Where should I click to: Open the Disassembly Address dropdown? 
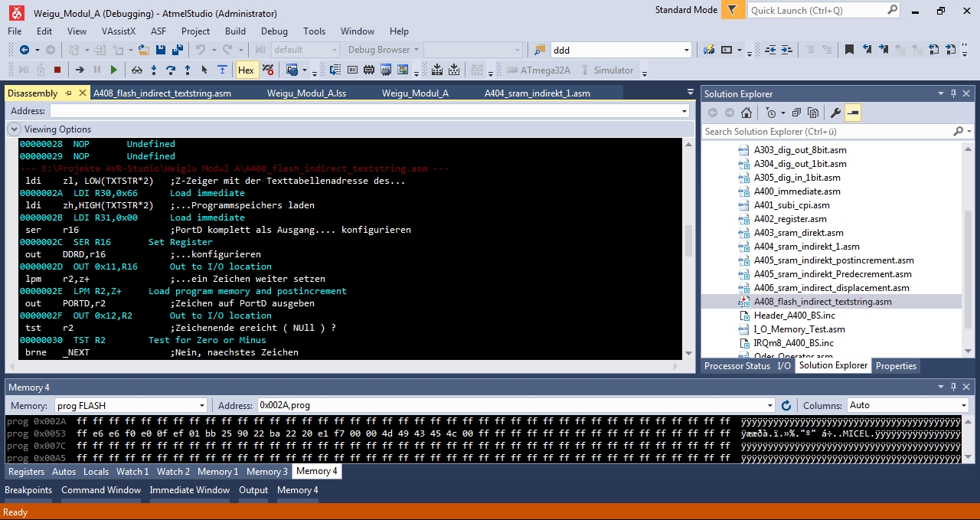tap(684, 111)
